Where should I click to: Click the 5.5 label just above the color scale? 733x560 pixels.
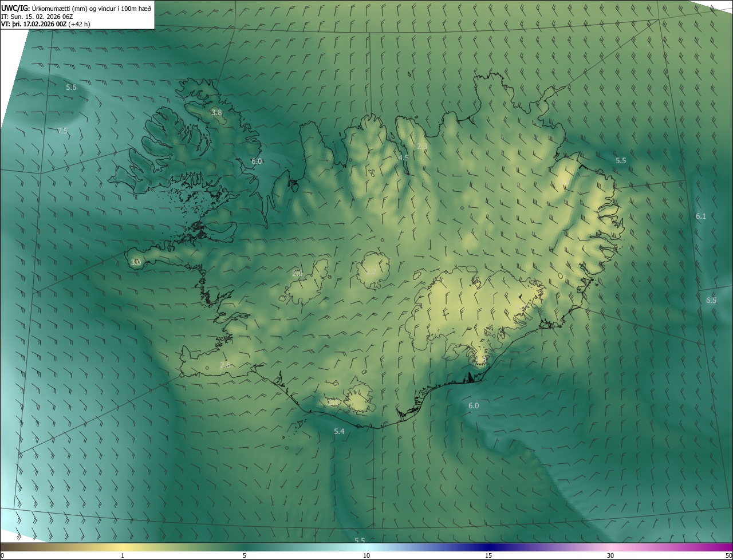coord(360,540)
